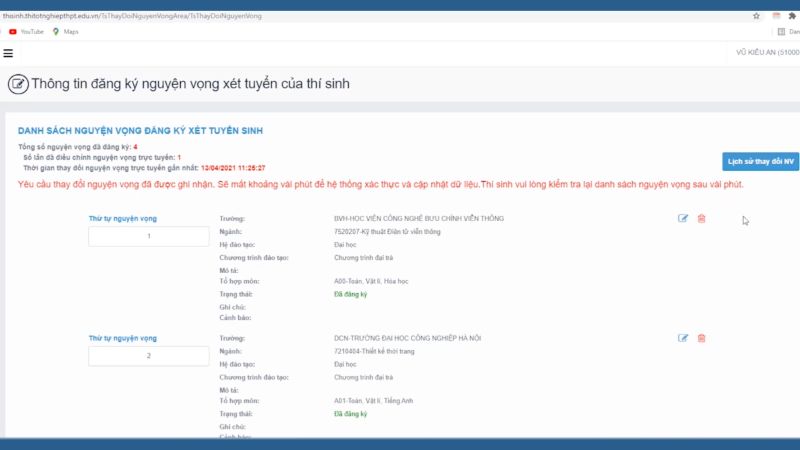800x450 pixels.
Task: Click the wish order field showing 1
Action: coord(149,236)
